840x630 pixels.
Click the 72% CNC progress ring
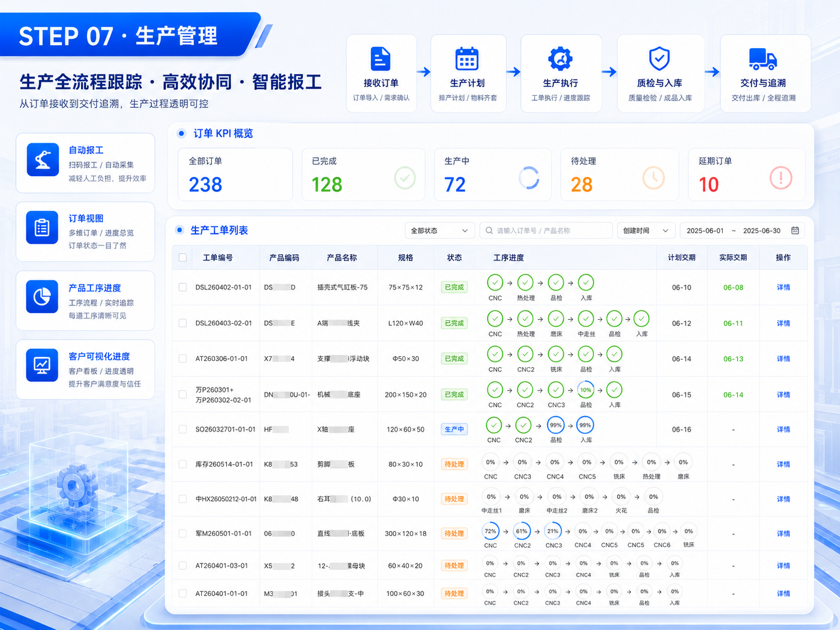tap(490, 531)
